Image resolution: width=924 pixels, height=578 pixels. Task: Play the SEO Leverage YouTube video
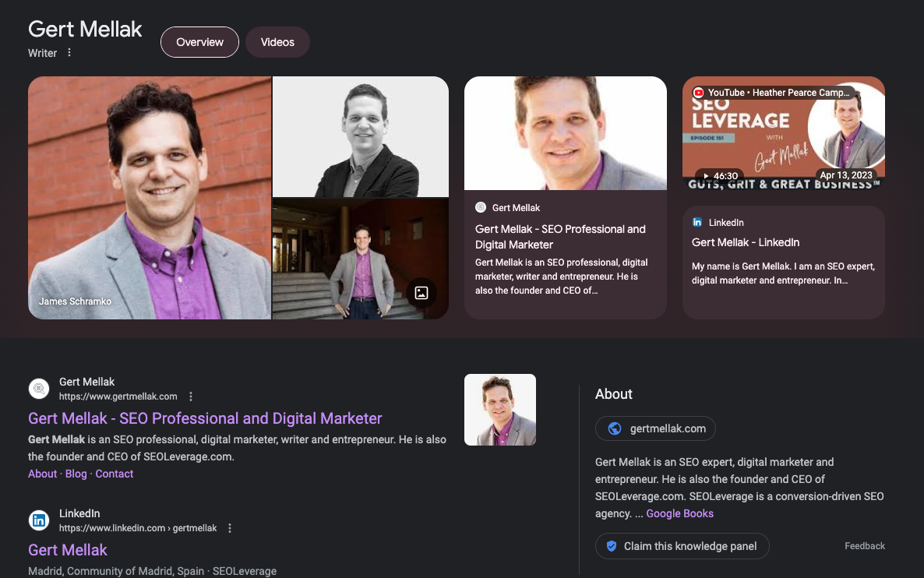tap(784, 133)
